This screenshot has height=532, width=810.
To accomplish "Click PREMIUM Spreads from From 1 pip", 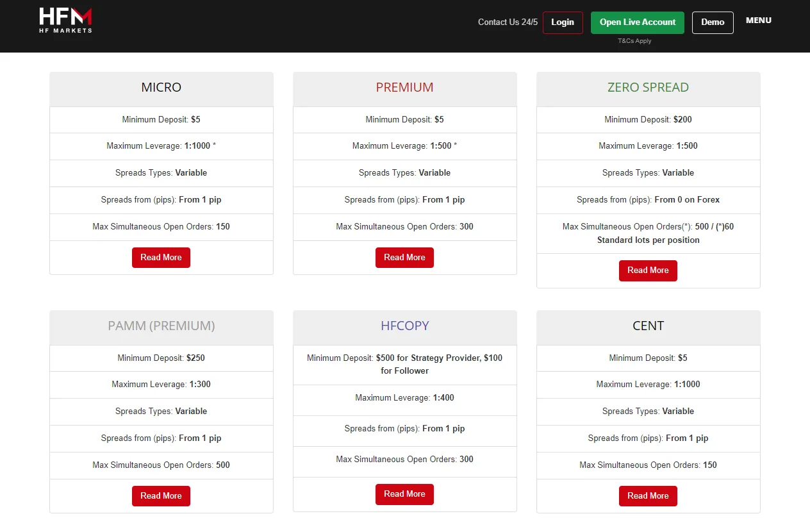I will point(405,200).
